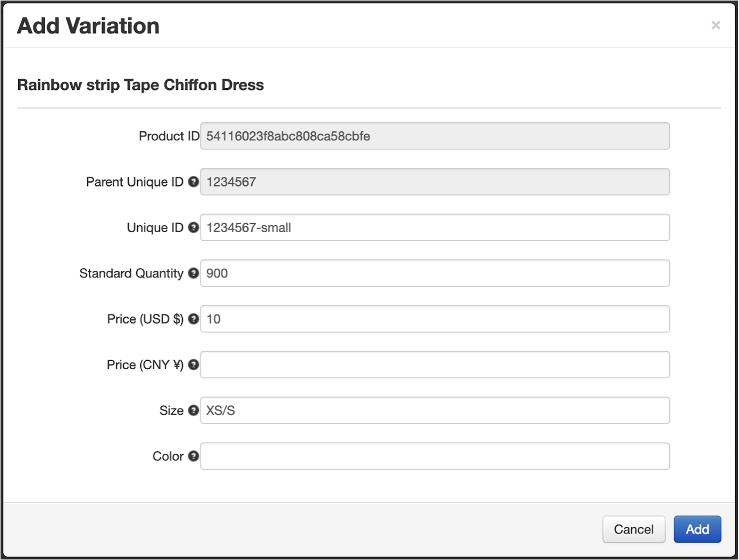The image size is (739, 560).
Task: Click the Product ID label text
Action: point(169,136)
